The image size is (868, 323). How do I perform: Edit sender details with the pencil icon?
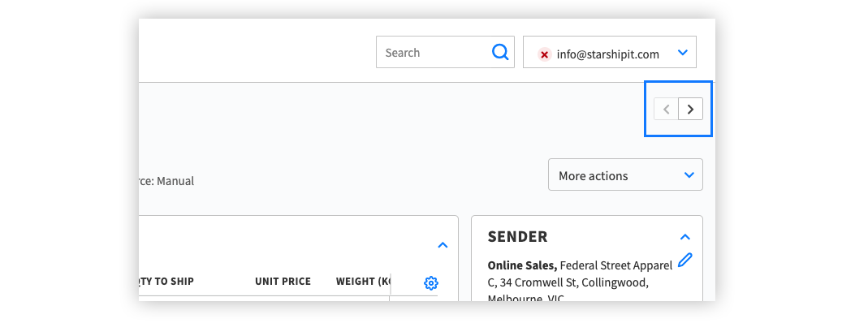click(684, 260)
